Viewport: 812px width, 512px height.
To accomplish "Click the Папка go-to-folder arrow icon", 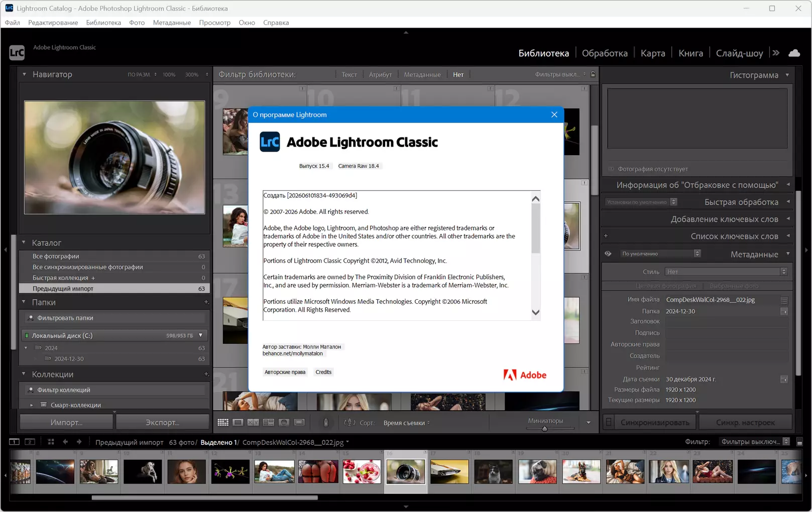I will point(784,312).
